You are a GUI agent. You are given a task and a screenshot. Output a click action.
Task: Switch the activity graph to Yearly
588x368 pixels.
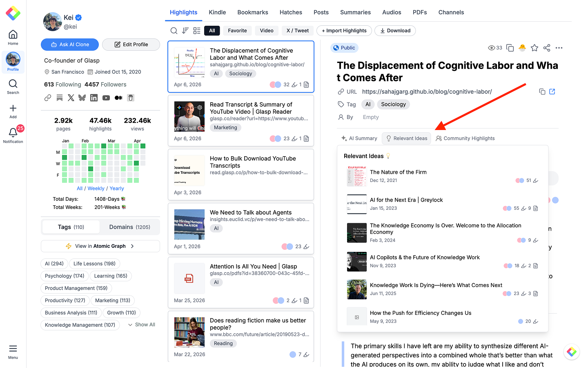117,188
